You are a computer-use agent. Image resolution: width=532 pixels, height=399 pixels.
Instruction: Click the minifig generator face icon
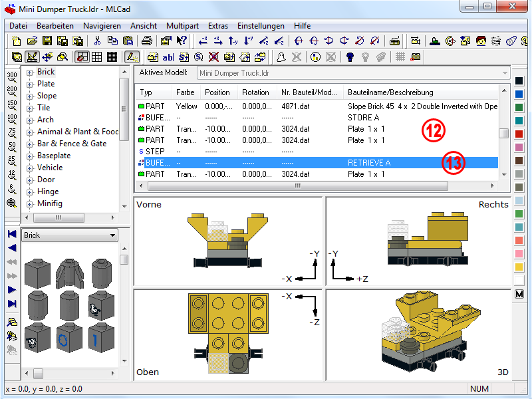tap(481, 41)
